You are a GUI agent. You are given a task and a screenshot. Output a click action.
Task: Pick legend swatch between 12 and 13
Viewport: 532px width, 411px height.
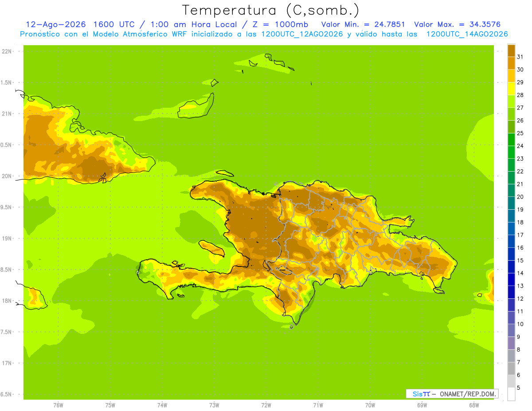[511, 292]
